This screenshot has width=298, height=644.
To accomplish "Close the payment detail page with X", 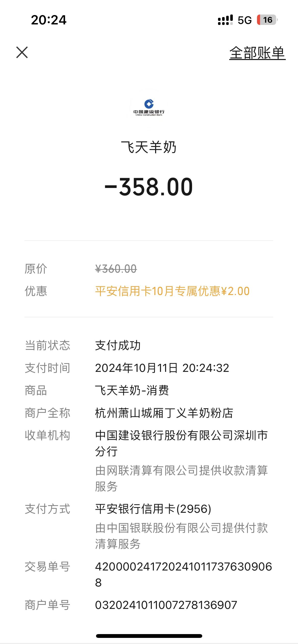I will (x=22, y=52).
